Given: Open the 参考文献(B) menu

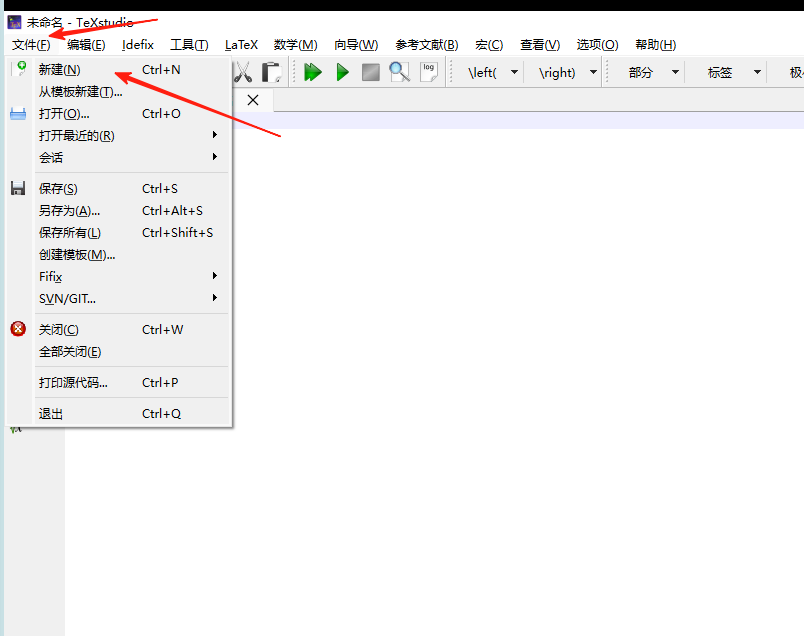Looking at the screenshot, I should (x=427, y=45).
